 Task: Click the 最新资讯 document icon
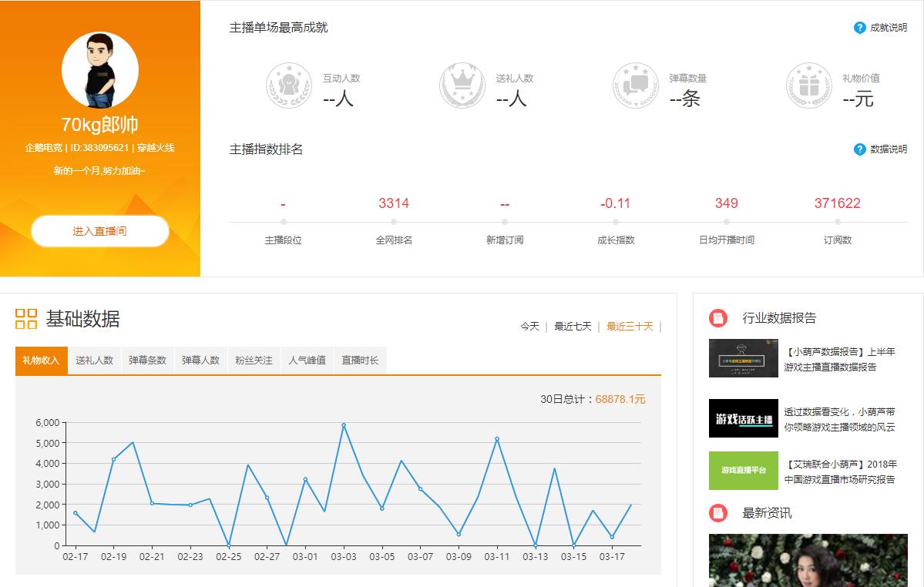point(718,513)
